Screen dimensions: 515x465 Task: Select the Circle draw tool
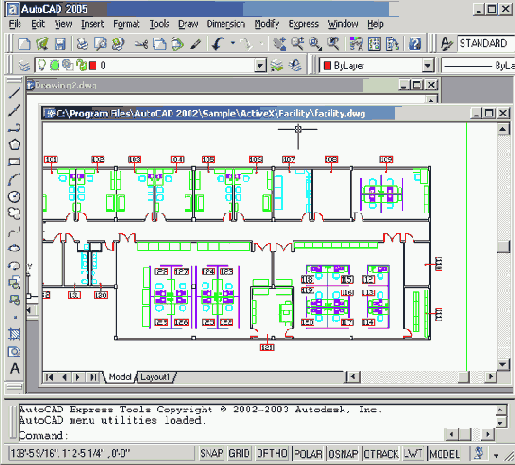click(14, 197)
